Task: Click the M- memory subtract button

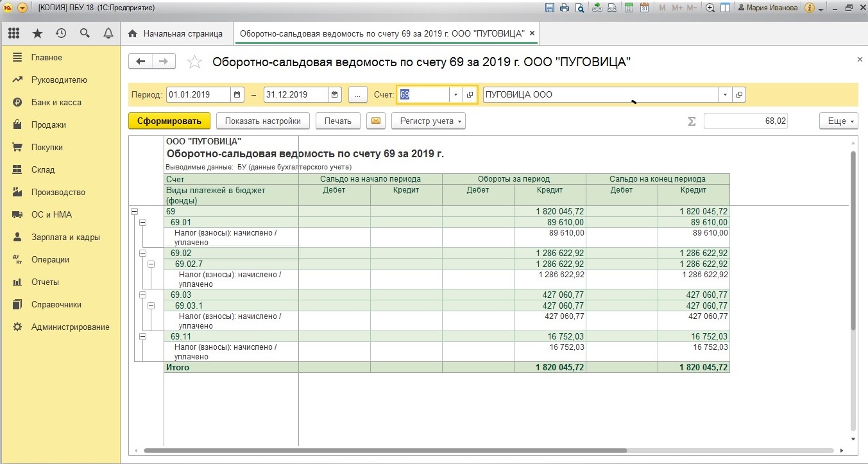Action: 692,8
